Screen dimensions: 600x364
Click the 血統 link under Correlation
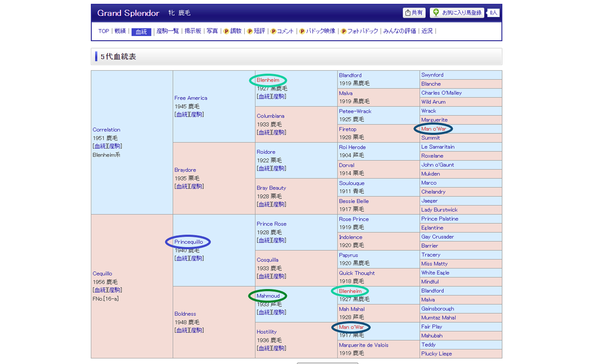pos(100,146)
